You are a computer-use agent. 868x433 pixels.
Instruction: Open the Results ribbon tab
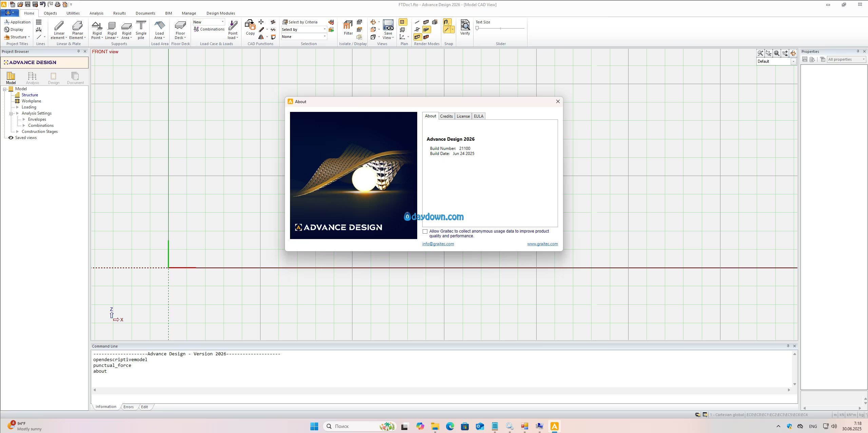(x=119, y=13)
